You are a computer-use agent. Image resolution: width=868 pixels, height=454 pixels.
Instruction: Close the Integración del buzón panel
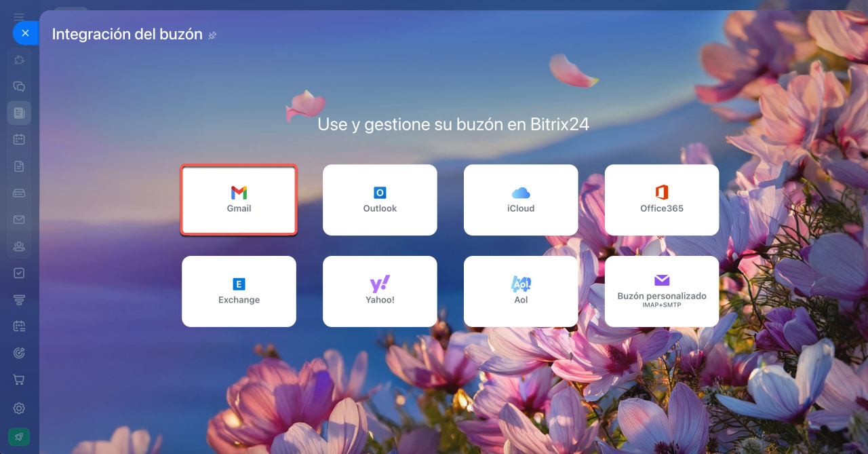(25, 33)
